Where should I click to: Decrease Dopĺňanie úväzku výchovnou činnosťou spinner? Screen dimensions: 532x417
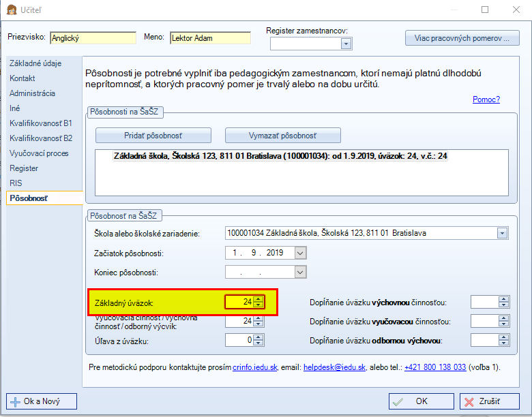504,305
